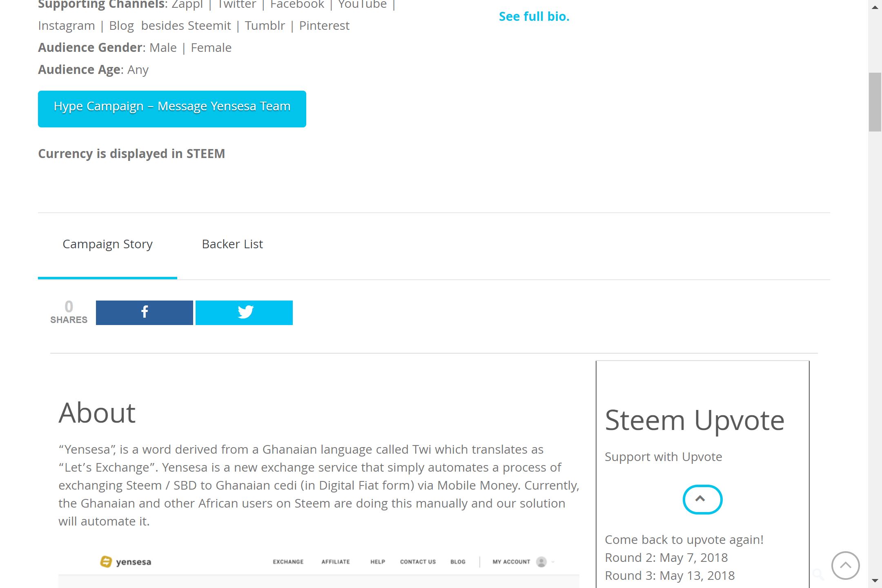Click the Tumblr channel text

point(265,25)
